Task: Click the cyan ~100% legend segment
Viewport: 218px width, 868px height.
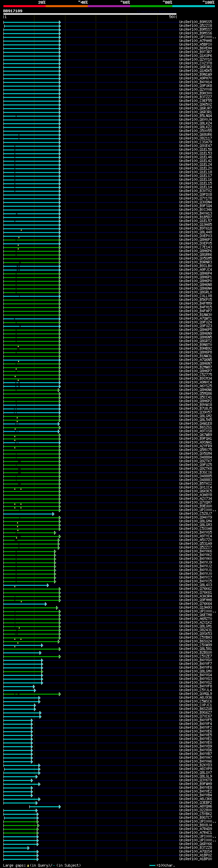Action: click(x=193, y=6)
